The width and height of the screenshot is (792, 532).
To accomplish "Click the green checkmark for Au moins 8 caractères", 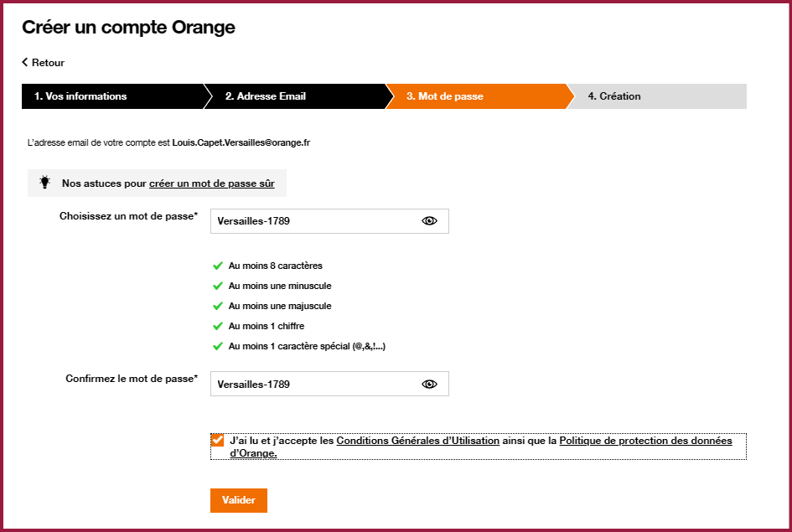I will (218, 266).
